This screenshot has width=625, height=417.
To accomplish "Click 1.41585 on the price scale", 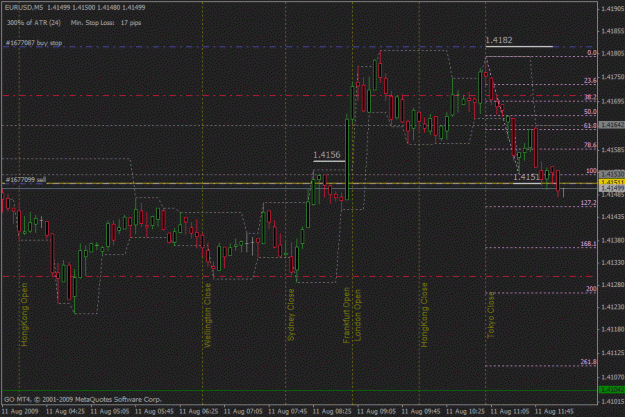I will [613, 150].
